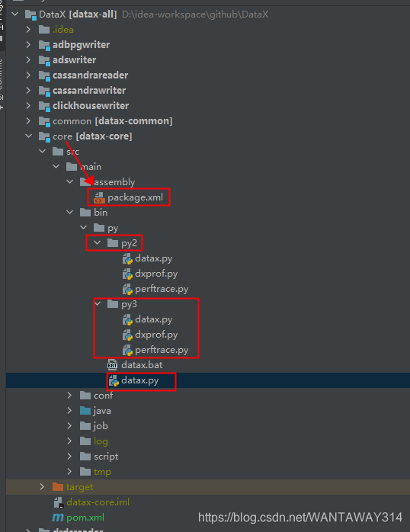Collapse the assembly folder

point(70,182)
